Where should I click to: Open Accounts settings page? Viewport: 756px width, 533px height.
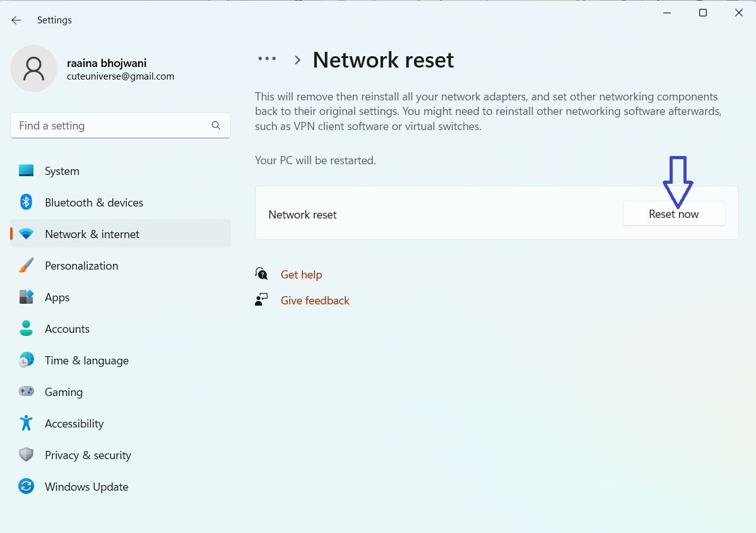(x=67, y=329)
